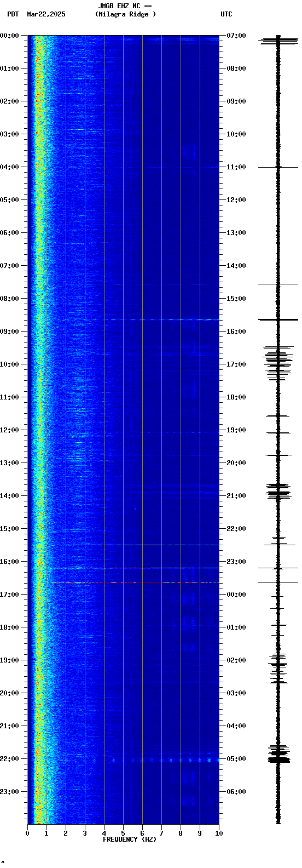Click the '04:00' PDT time label
Screen dimensions: 302x868
tap(9, 167)
